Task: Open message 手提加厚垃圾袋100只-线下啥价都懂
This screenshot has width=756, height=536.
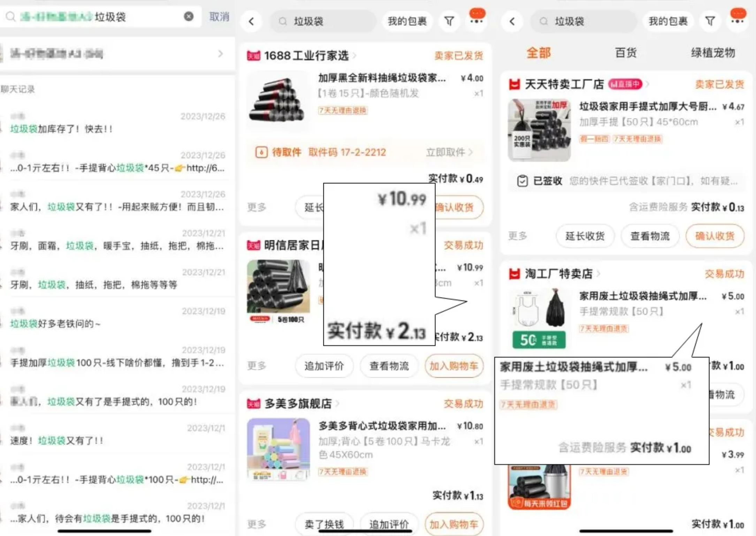Action: tap(117, 357)
